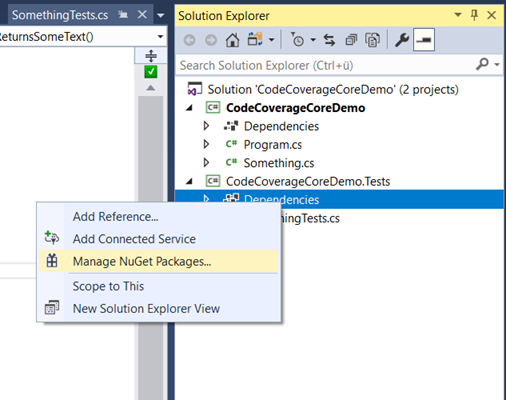Click the Search Solution Explorer field
The height and width of the screenshot is (400, 506).
point(325,65)
